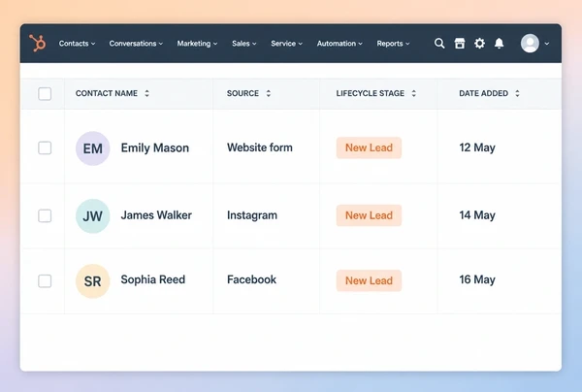Screen dimensions: 582x392
Task: Click the 16 May date cell
Action: (477, 279)
